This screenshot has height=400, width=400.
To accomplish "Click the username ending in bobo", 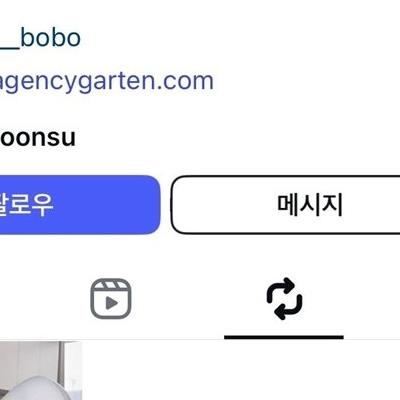I will coord(40,38).
